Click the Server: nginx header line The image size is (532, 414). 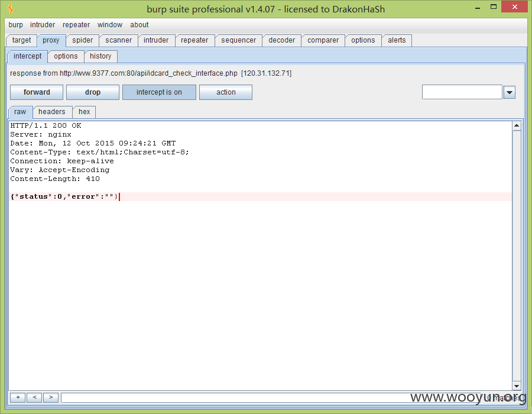pos(41,134)
